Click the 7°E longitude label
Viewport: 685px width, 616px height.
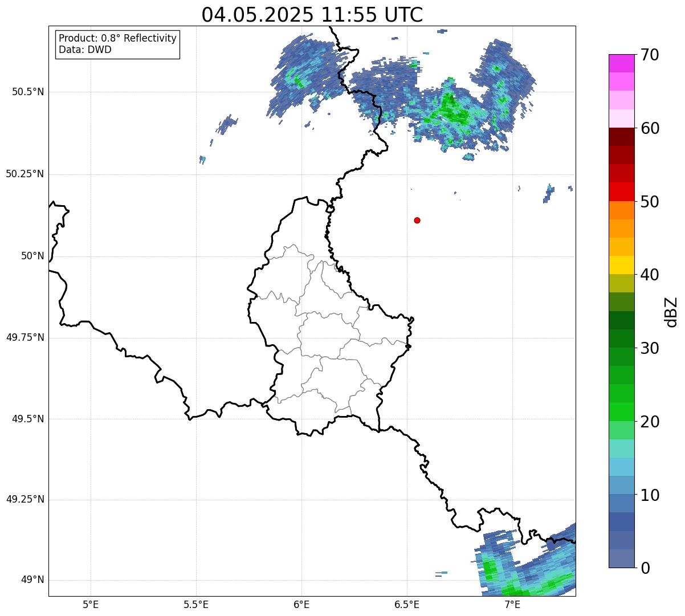(x=512, y=604)
